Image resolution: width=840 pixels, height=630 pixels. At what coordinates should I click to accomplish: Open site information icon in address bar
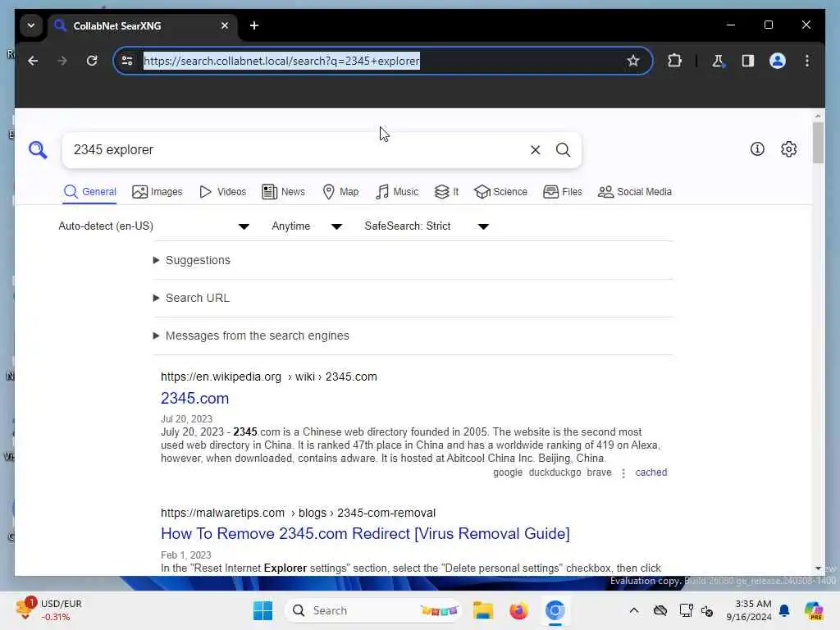click(127, 61)
